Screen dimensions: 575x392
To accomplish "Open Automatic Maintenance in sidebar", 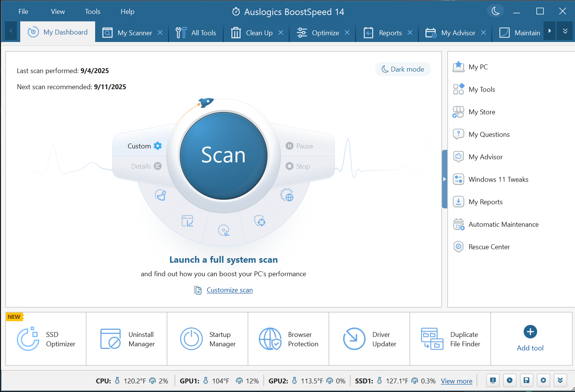I will pos(496,224).
